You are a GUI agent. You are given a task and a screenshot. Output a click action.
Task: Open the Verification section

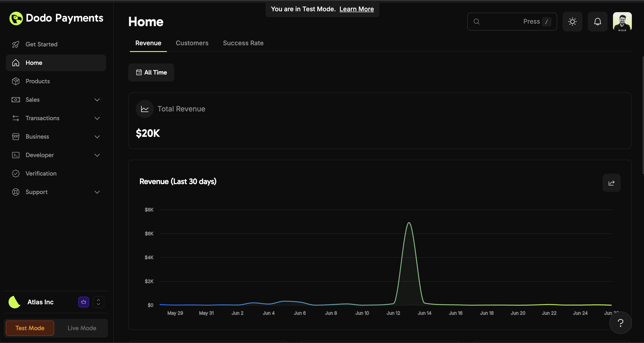(41, 173)
